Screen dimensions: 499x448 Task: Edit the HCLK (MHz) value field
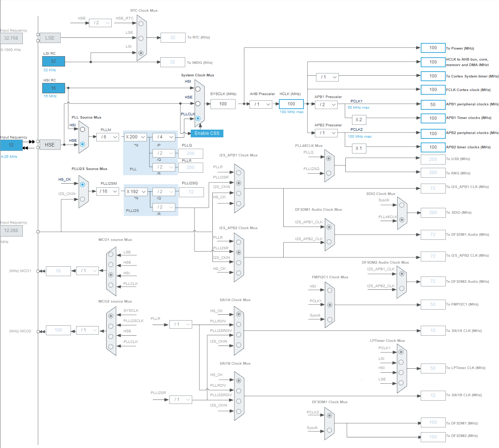coord(291,104)
